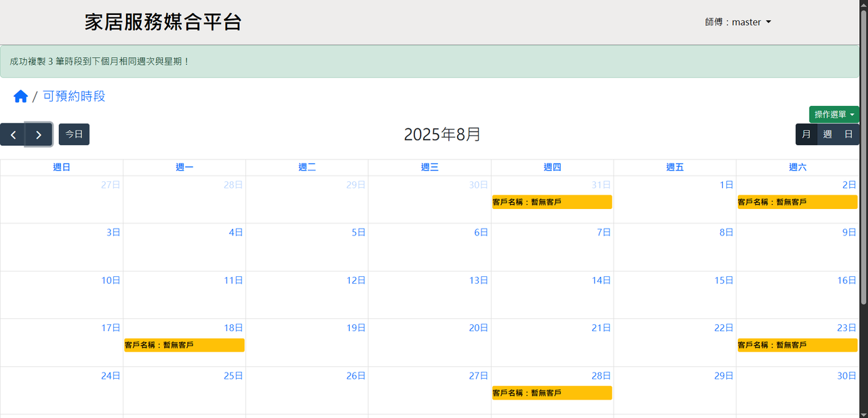Select the 30日 date number

click(847, 376)
